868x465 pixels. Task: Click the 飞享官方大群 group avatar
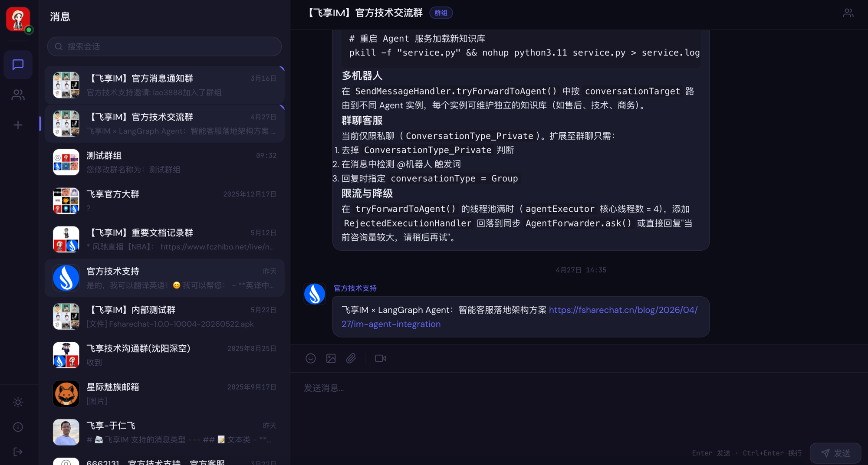66,201
